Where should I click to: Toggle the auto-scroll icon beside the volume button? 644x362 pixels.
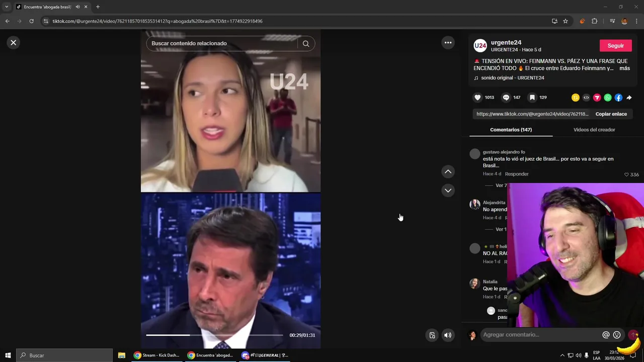click(x=432, y=335)
